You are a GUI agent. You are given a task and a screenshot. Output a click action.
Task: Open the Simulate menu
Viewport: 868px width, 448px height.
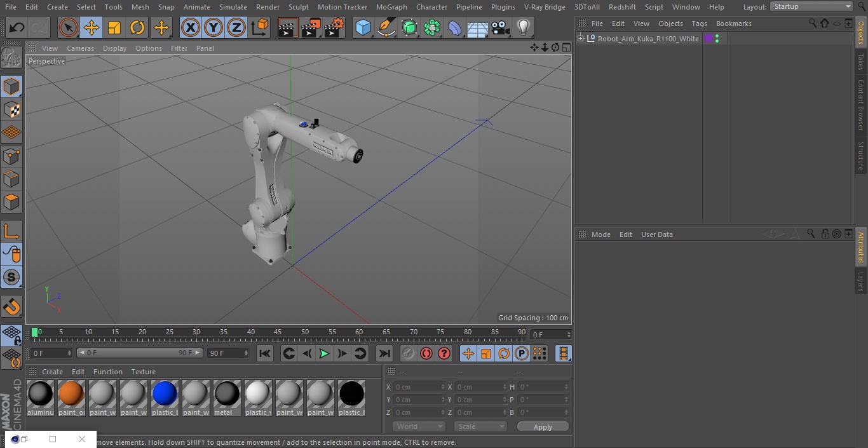click(233, 7)
